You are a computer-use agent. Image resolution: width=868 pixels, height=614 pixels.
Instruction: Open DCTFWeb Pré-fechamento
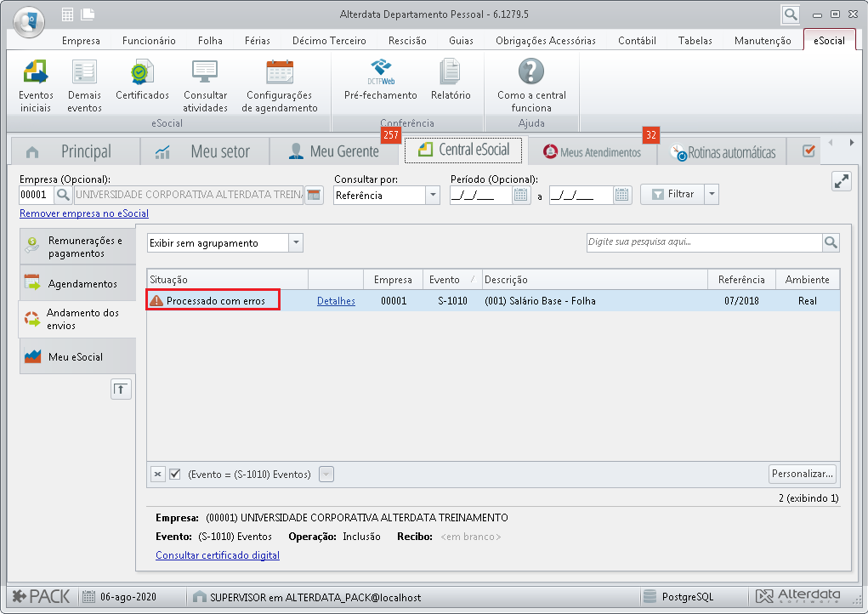coord(381,80)
